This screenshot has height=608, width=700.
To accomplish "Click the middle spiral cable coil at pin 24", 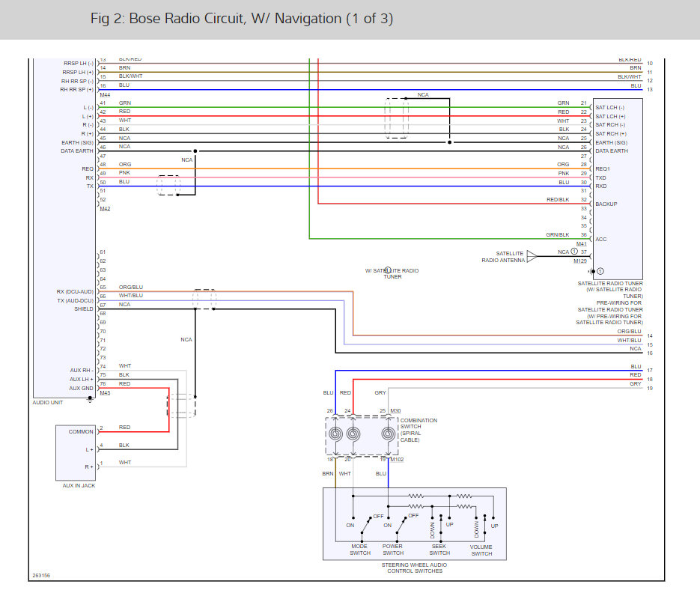I will 352,434.
